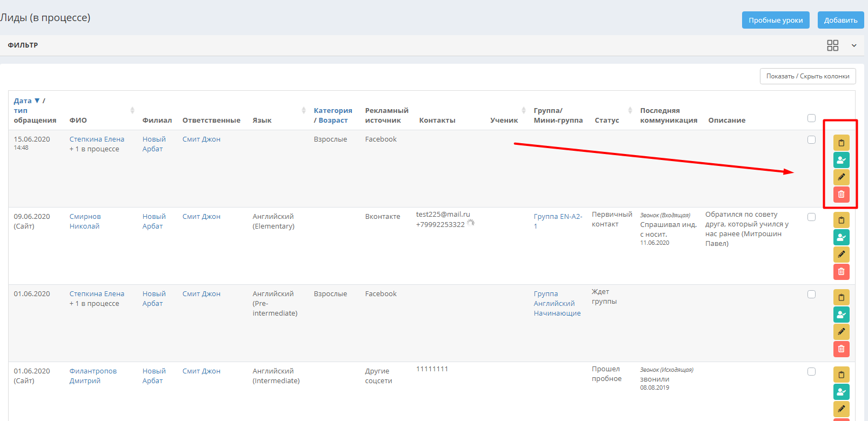Open Группа Английский Начинающие link
Screen dimensions: 868x421
coord(557,303)
